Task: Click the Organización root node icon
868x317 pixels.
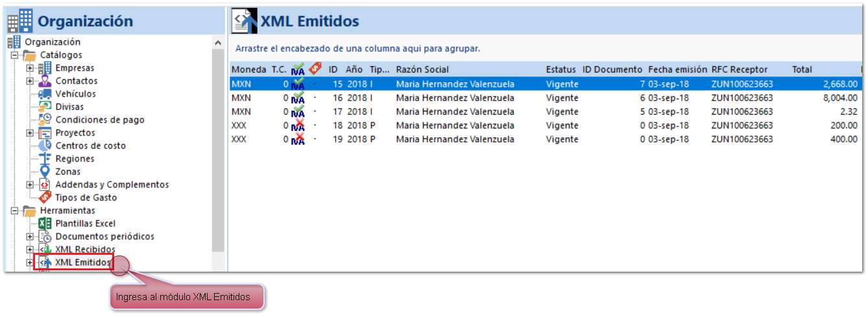Action: [14, 42]
